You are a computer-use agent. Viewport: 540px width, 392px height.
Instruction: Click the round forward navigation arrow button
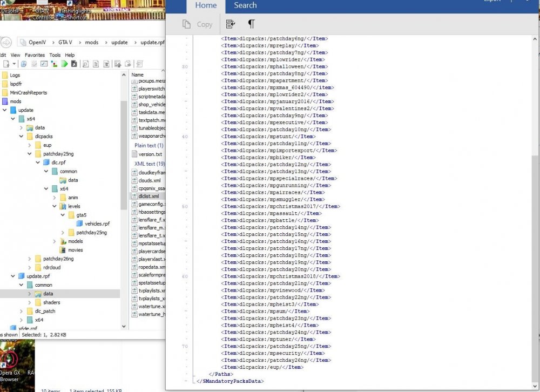coord(6,42)
